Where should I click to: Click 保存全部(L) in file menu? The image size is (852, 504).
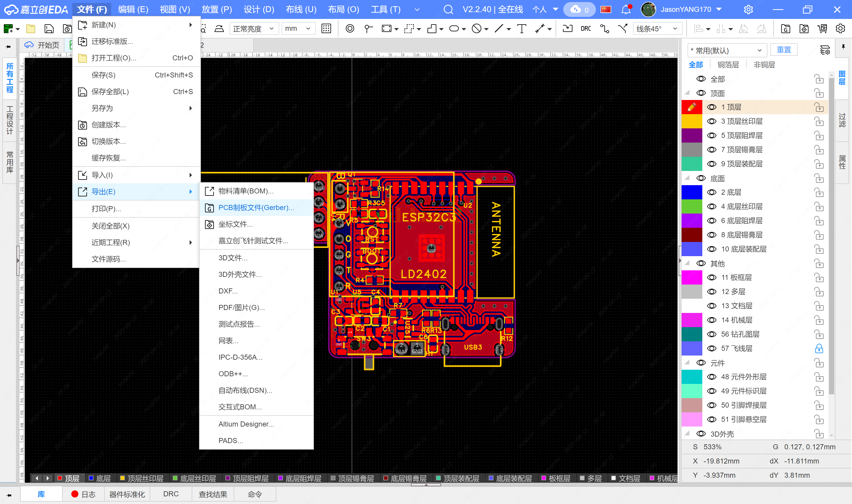(x=136, y=92)
